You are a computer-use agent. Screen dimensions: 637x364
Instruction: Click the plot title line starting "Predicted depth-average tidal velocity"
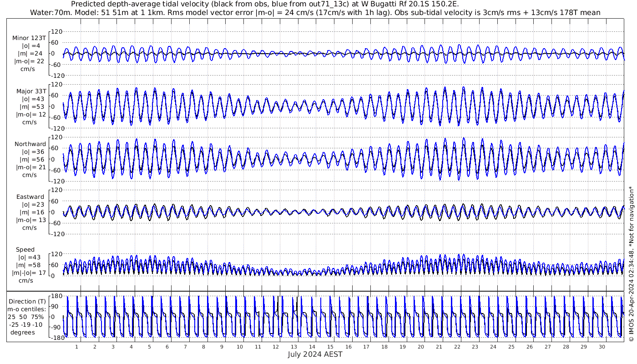coord(265,4)
